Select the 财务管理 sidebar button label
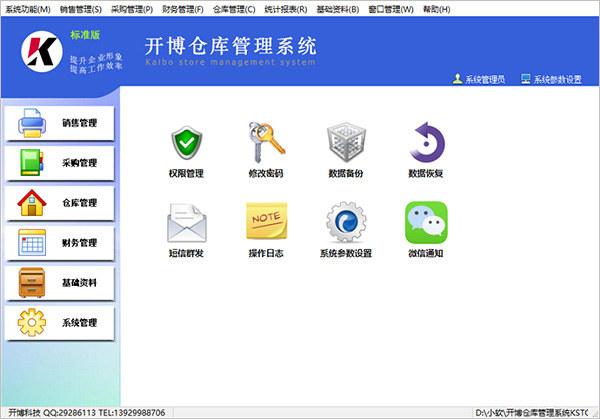Image resolution: width=600 pixels, height=419 pixels. [80, 243]
